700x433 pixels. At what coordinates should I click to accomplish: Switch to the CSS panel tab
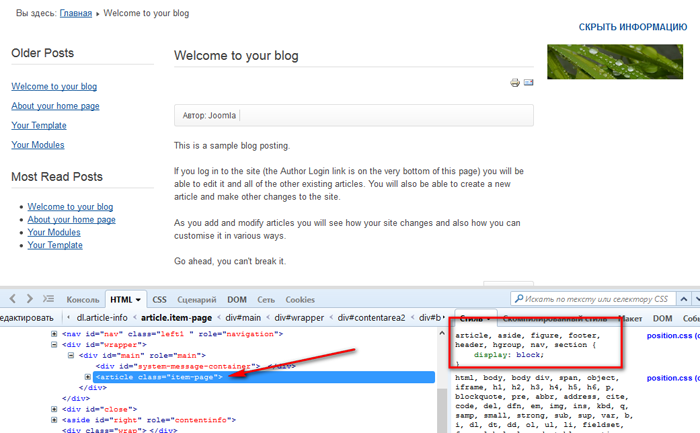coord(159,299)
